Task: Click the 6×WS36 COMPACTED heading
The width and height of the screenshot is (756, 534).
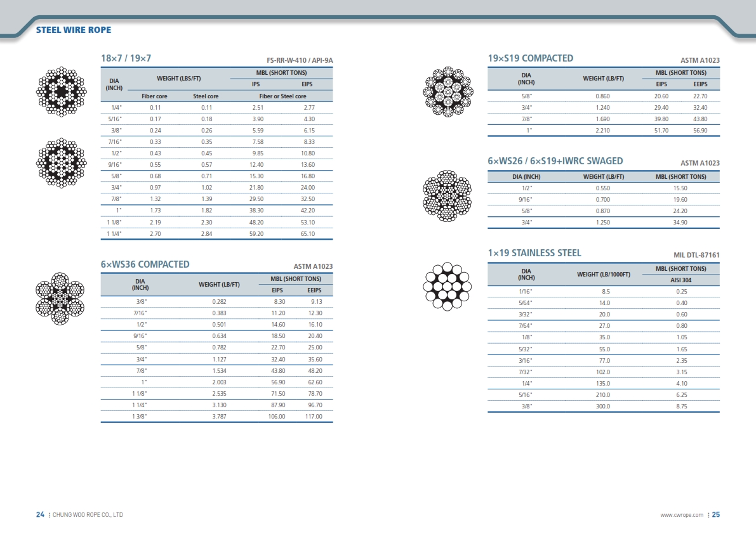Action: tap(145, 264)
